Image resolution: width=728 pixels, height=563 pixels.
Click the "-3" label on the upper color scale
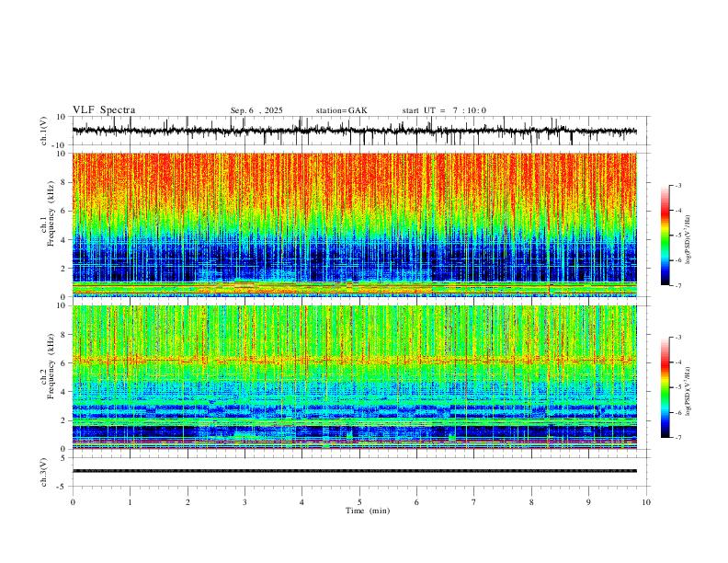(x=678, y=185)
